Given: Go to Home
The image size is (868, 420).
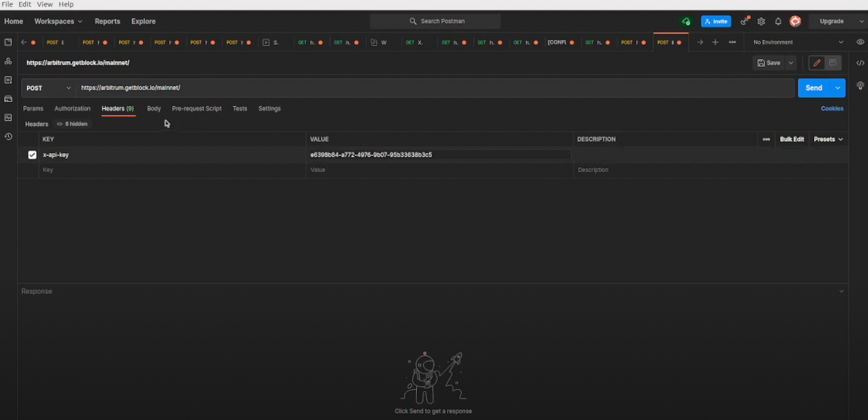Looking at the screenshot, I should click(14, 21).
